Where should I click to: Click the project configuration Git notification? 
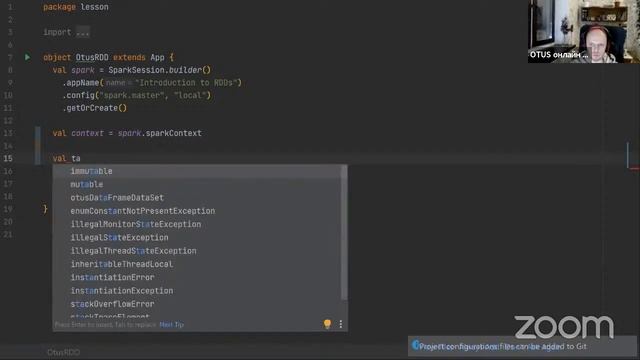(522, 346)
